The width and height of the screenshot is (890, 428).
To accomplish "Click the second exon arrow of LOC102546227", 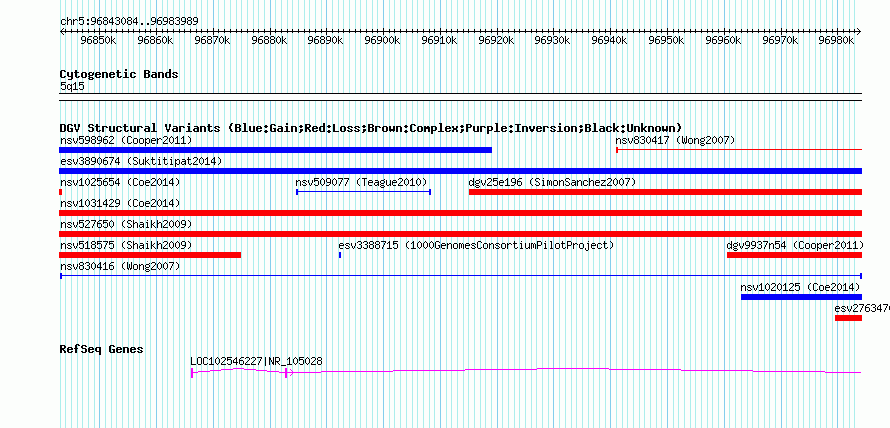I will [x=288, y=372].
